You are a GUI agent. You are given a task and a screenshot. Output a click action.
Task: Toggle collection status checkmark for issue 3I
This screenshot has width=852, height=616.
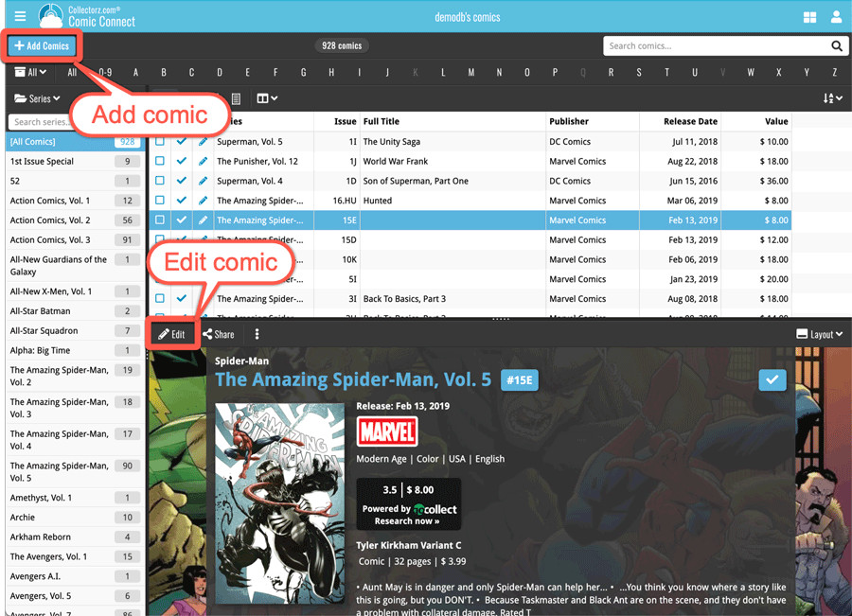182,298
